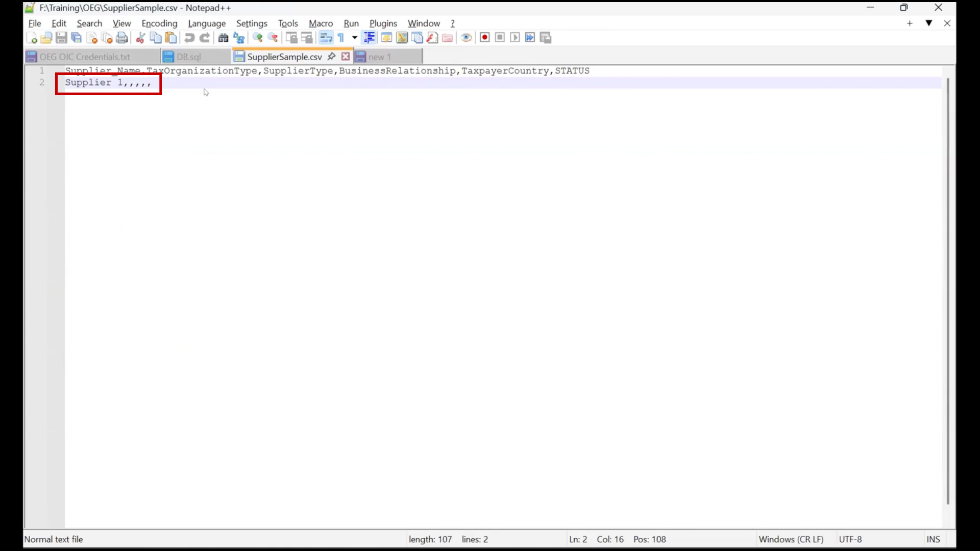Click the Paste clipboard icon
980x551 pixels.
tap(171, 38)
